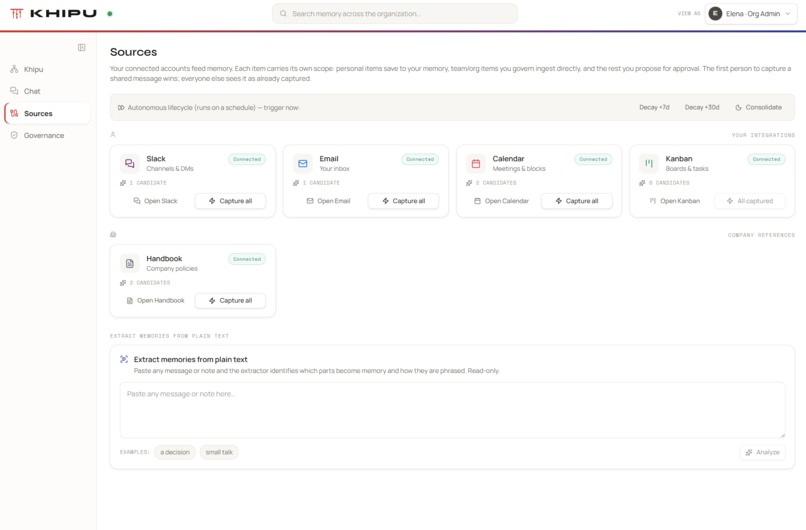Open Kanban

(x=674, y=201)
